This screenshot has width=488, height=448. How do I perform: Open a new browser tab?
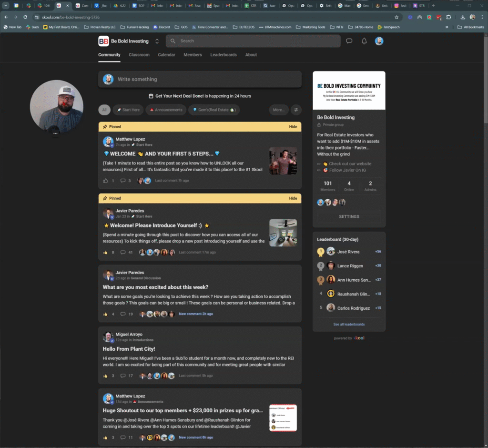tap(433, 6)
